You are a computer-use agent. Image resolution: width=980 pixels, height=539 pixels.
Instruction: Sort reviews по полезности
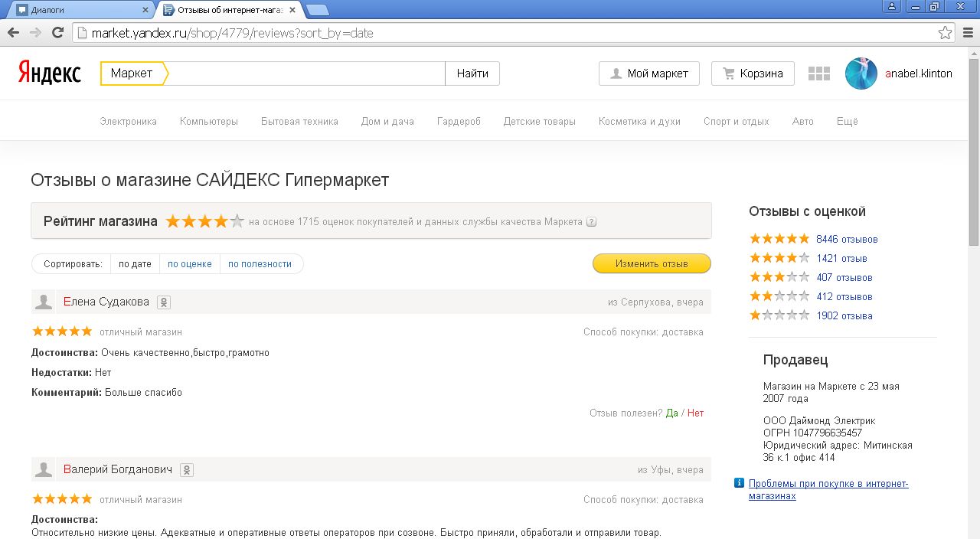[260, 263]
